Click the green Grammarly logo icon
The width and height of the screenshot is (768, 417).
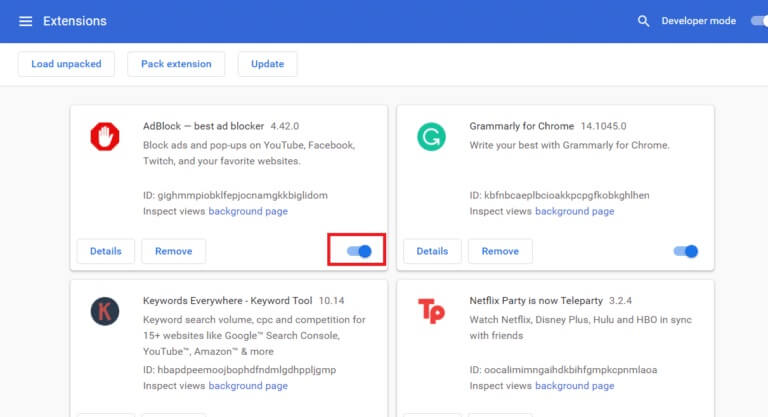[x=432, y=136]
